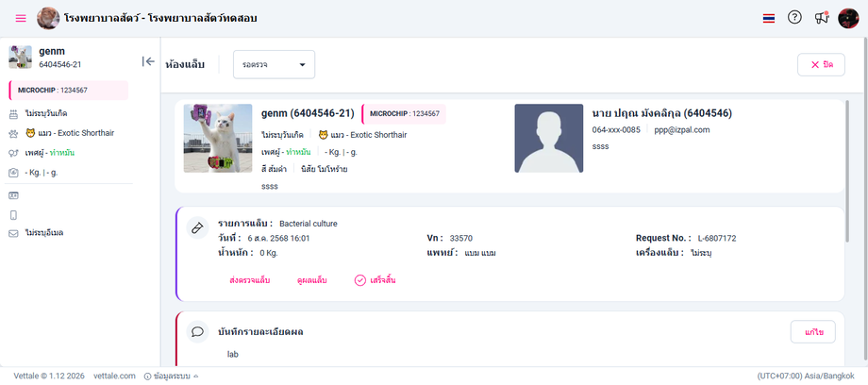The image size is (868, 385).
Task: Expand ข้อมูลระบบ system info in footer
Action: point(171,377)
